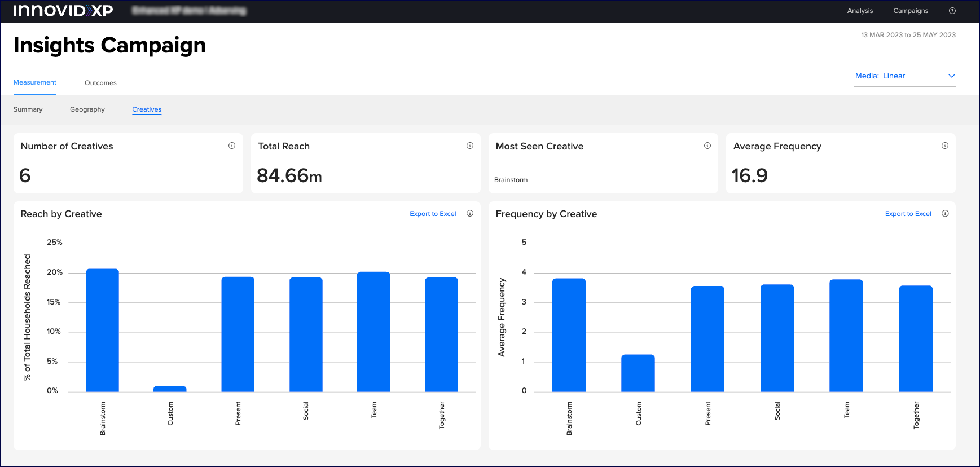Open the Campaigns menu
The image size is (980, 467).
click(x=911, y=11)
